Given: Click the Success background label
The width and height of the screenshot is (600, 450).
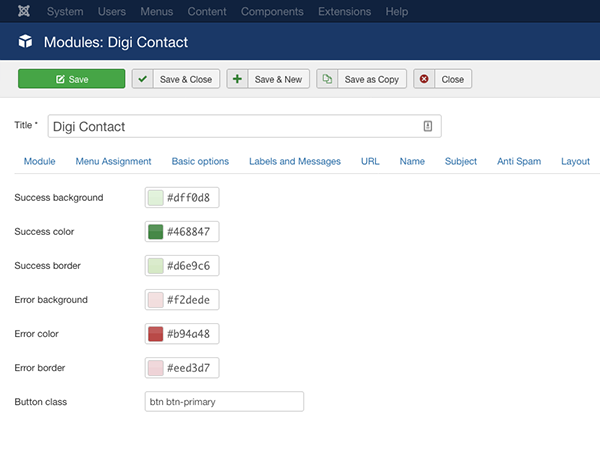Looking at the screenshot, I should 59,197.
